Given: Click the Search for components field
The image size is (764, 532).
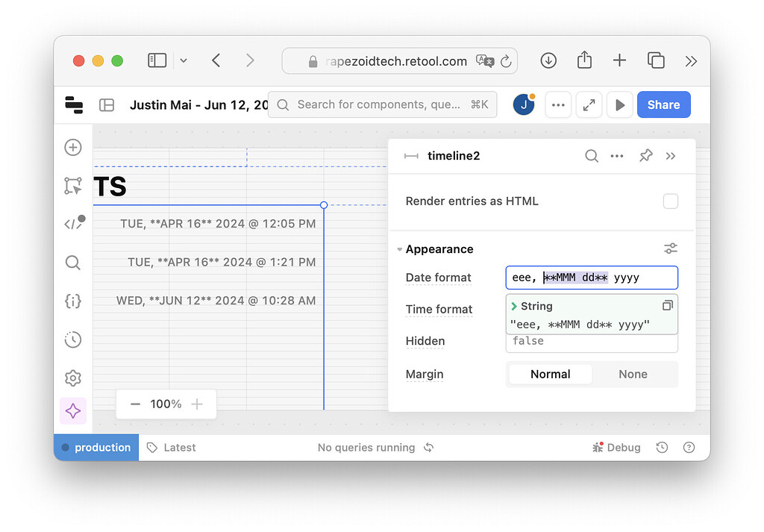Looking at the screenshot, I should (x=382, y=104).
